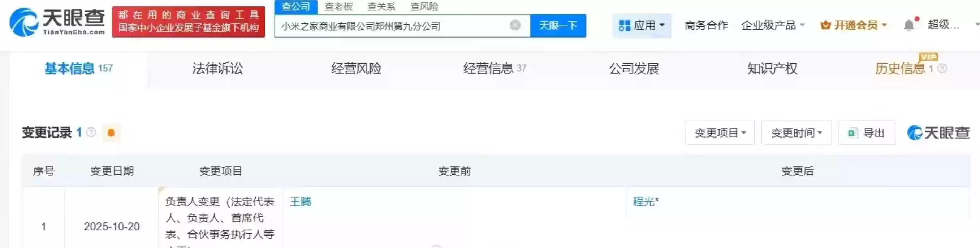
Task: Open the 企业级产品 dropdown menu
Action: point(773,25)
